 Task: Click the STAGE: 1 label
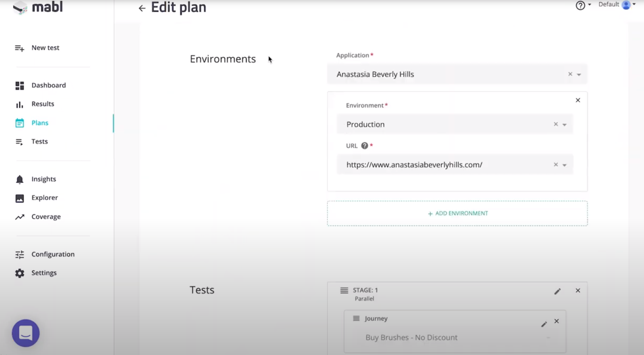(365, 290)
